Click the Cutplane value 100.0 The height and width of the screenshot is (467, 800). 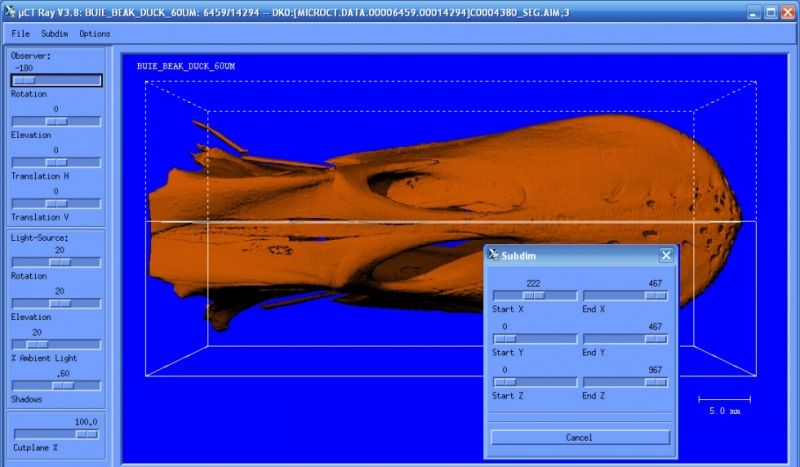86,422
